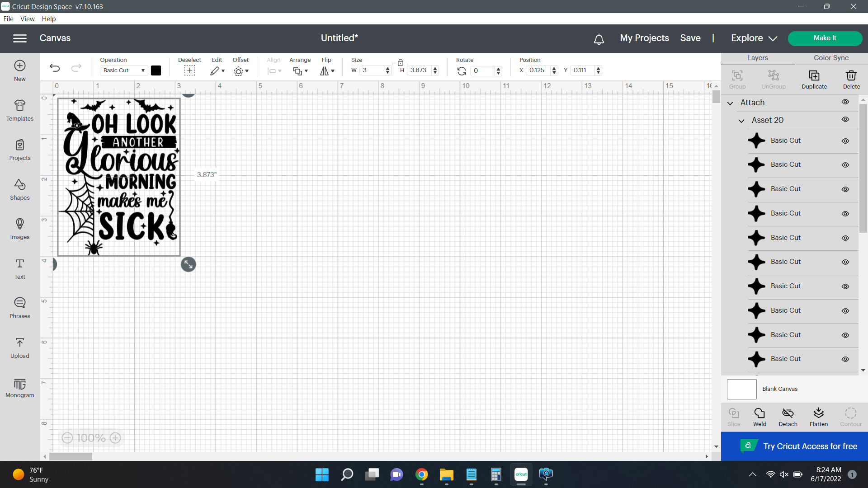Open the Monogram tool
Screen dimensions: 868x488
(19, 387)
